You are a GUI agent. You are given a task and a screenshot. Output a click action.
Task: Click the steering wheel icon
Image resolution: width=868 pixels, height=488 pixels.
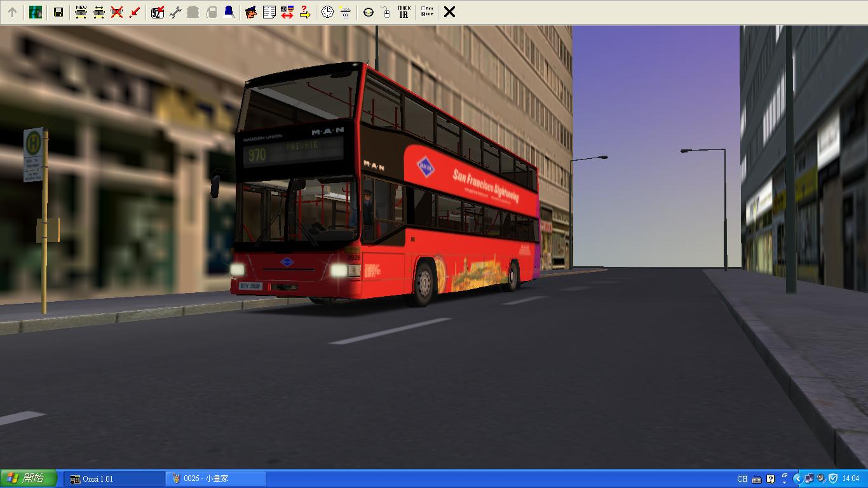(x=368, y=12)
